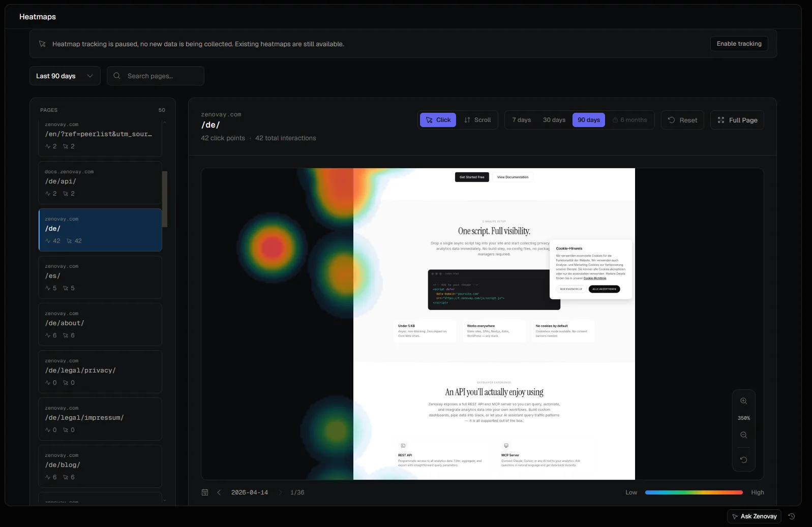Click the Heatmaps page title

[38, 17]
